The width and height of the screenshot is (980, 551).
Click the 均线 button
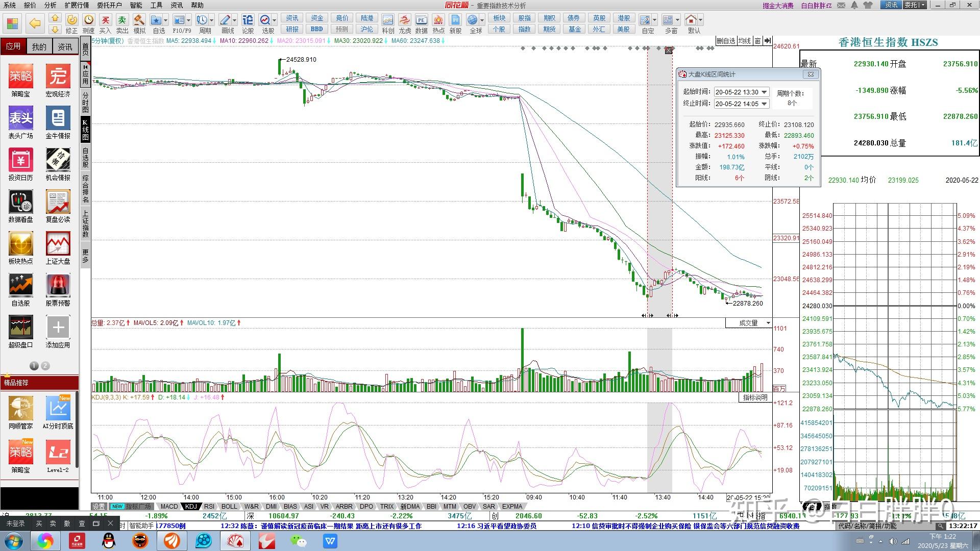point(744,41)
